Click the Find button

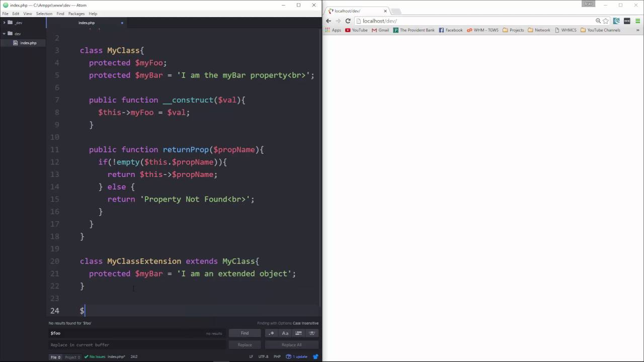[245, 333]
